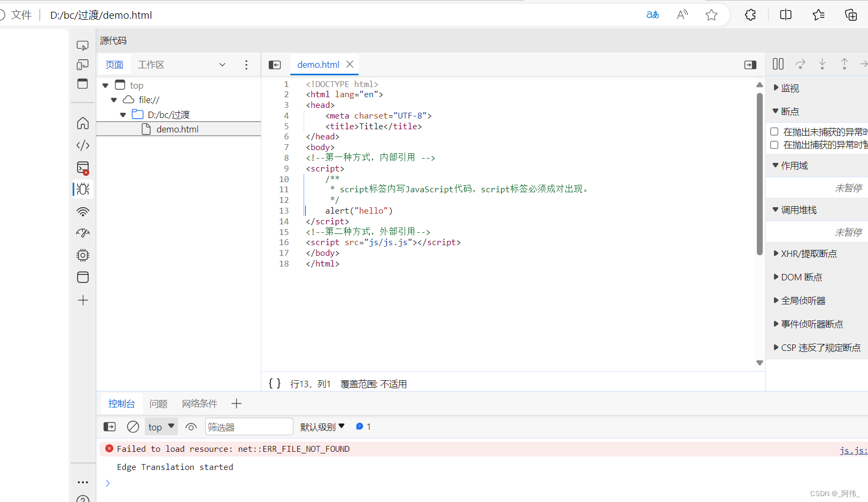This screenshot has width=868, height=502.
Task: Add page to favorites with star icon
Action: click(x=711, y=15)
